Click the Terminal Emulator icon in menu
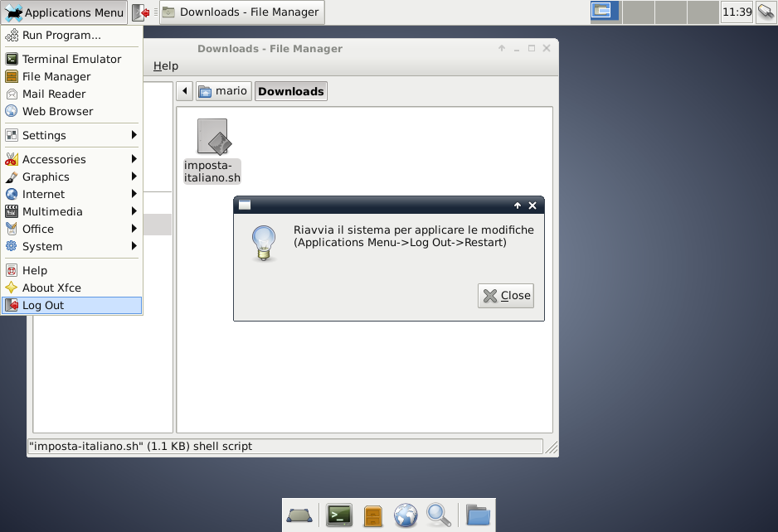This screenshot has width=778, height=532. coord(12,59)
